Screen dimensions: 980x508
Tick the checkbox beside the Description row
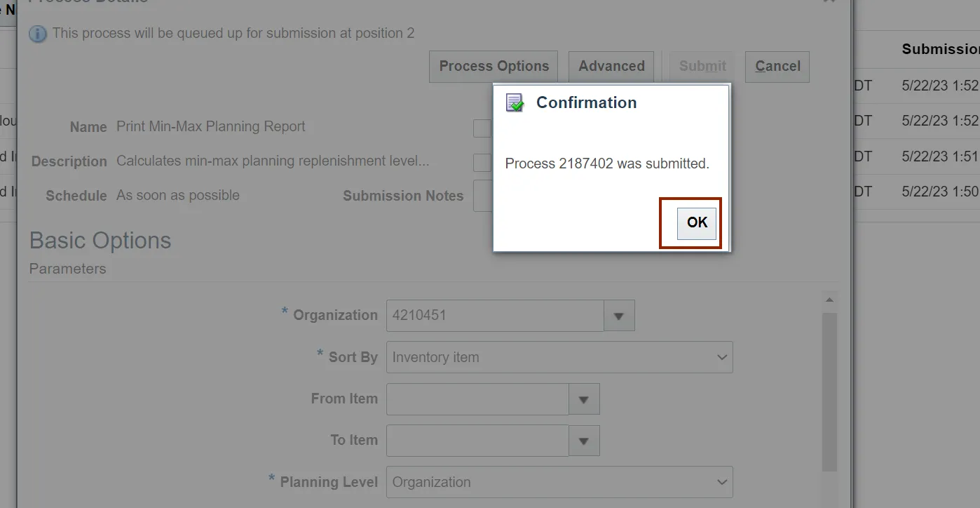tap(482, 163)
